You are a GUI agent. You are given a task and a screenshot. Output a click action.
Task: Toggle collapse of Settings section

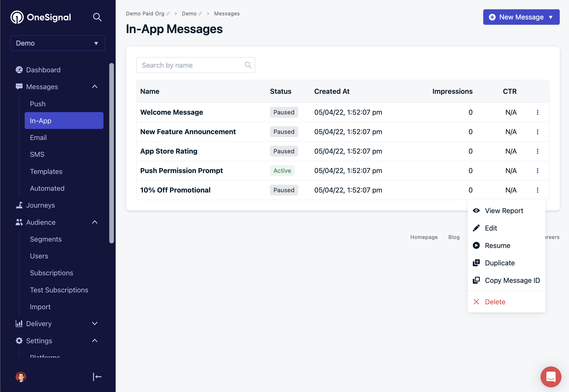pos(95,341)
